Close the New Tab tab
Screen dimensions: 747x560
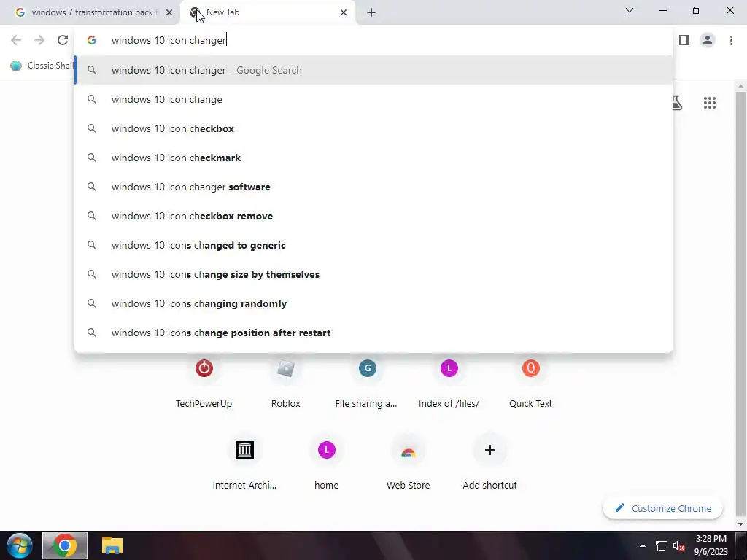(x=344, y=12)
